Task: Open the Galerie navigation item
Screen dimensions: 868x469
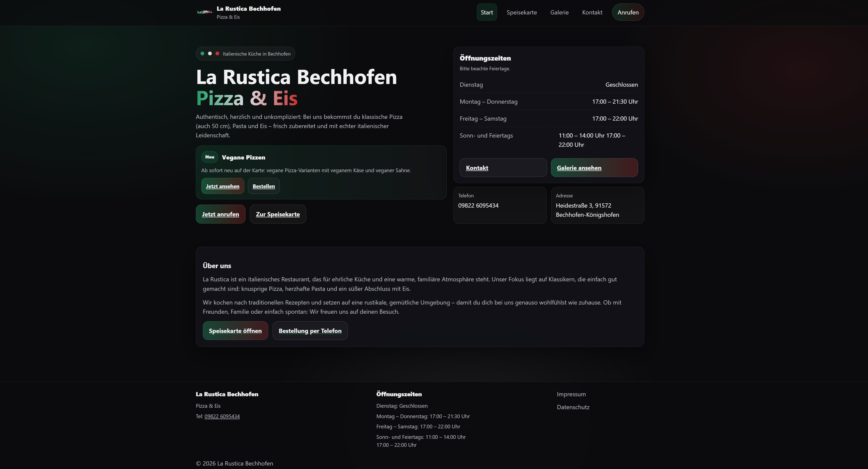Action: tap(559, 12)
